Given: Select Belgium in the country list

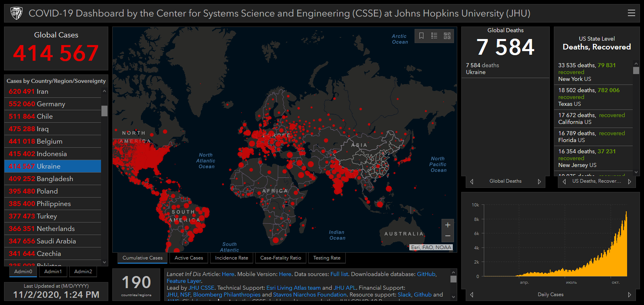Looking at the screenshot, I should click(53, 141).
